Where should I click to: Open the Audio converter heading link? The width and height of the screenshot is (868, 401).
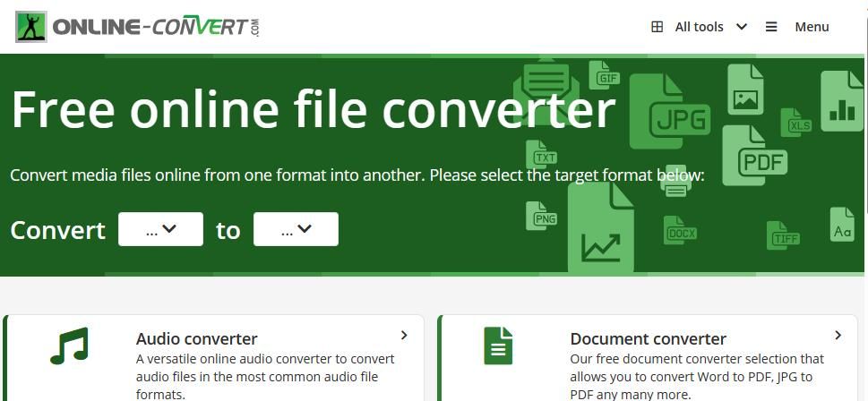pos(196,338)
